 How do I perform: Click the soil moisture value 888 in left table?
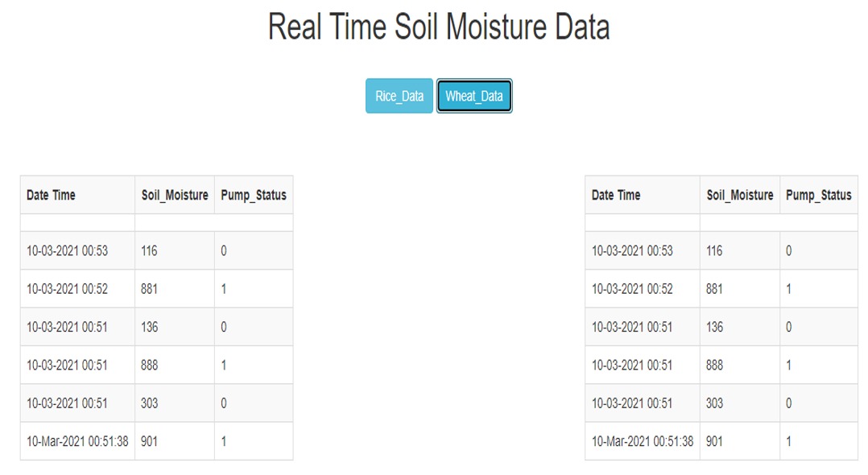[x=148, y=364]
